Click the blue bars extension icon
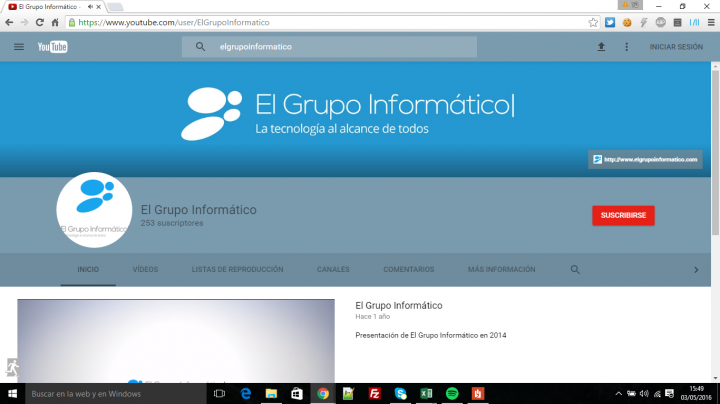This screenshot has height=404, width=720. (694, 22)
